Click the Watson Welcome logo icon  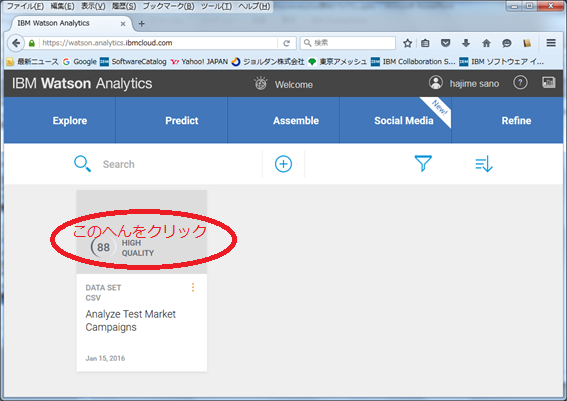click(x=260, y=84)
